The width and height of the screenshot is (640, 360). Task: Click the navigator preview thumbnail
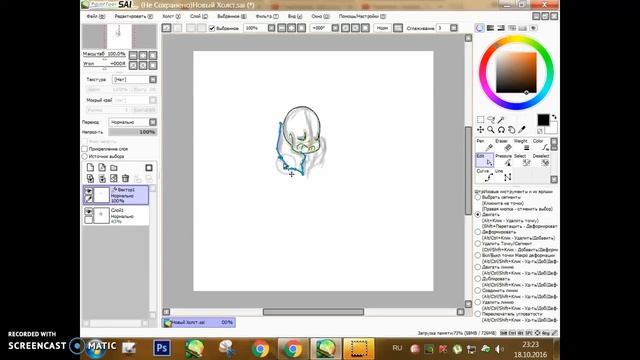tap(119, 36)
